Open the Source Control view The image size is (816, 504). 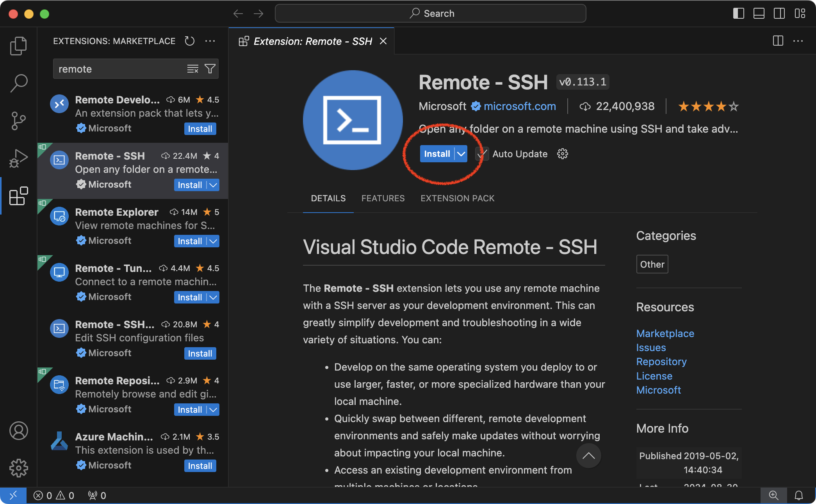coord(18,121)
